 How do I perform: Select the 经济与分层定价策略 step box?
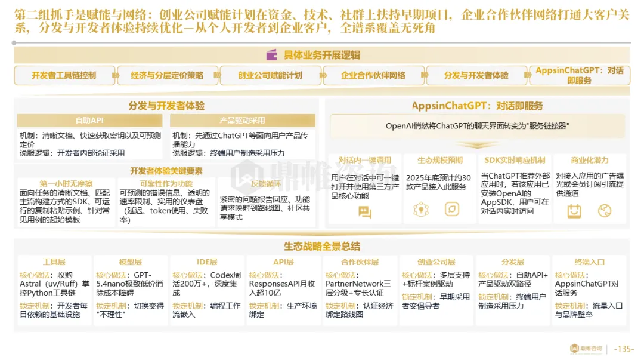click(168, 76)
